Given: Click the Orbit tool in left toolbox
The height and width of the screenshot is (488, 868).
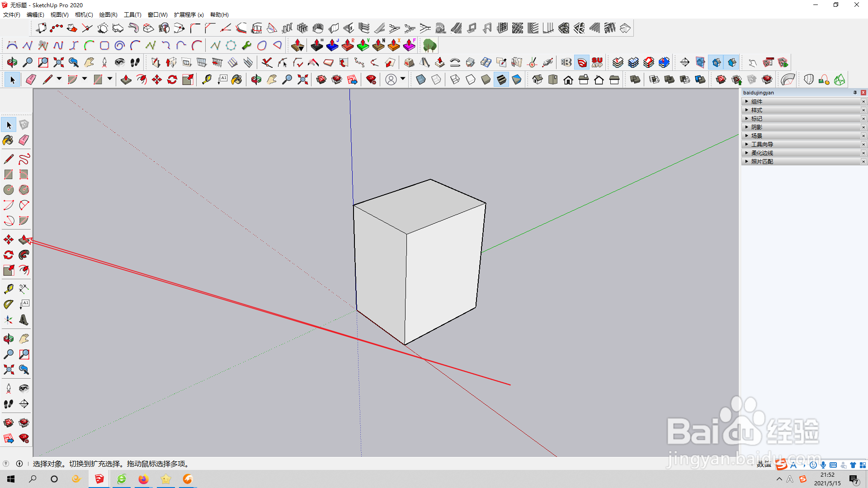Looking at the screenshot, I should [8, 338].
